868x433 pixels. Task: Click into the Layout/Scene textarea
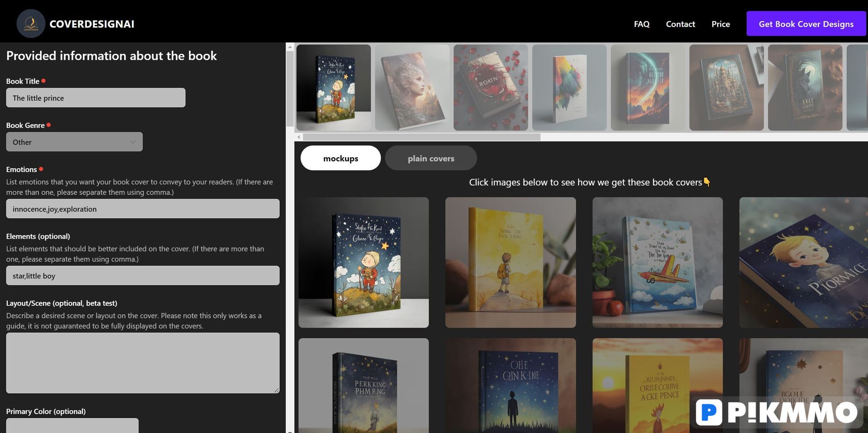(x=143, y=363)
